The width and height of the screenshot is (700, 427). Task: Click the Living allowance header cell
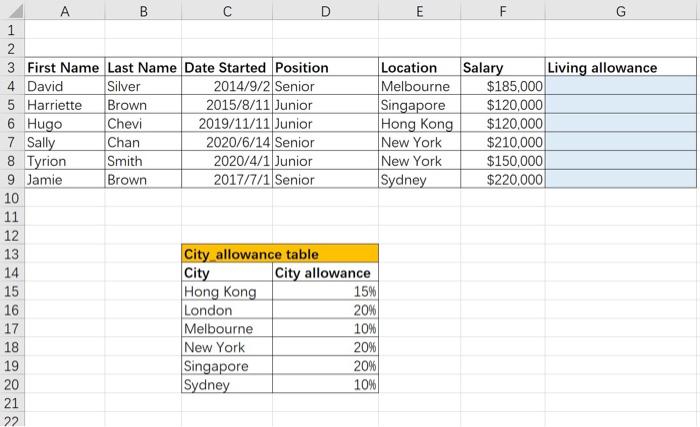point(621,67)
